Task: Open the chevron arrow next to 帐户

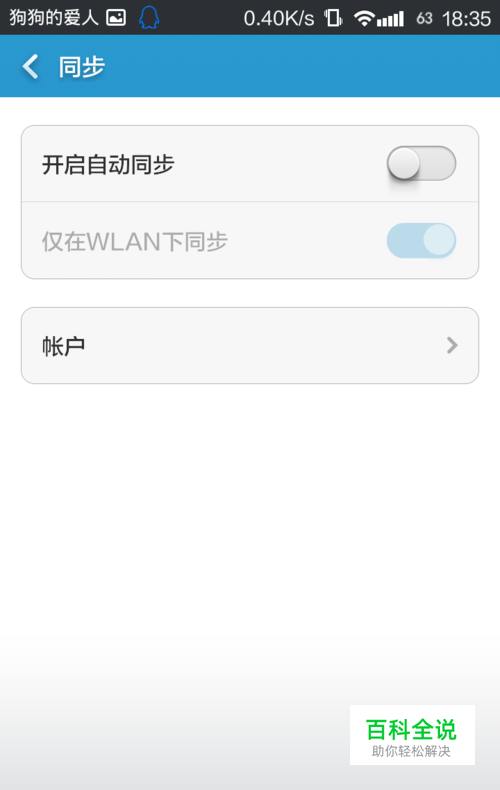Action: point(452,345)
